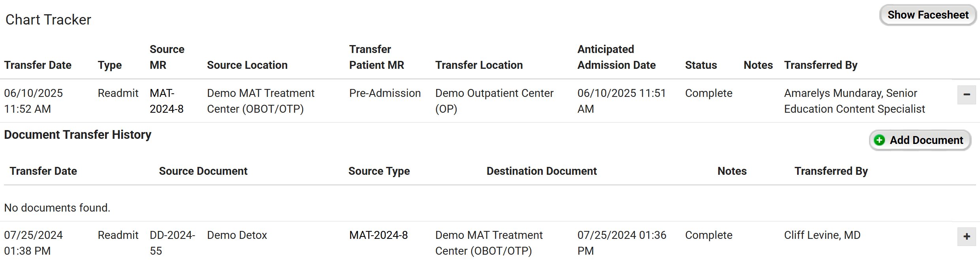Click the Cliff Levine, MD cell
This screenshot has width=980, height=261.
coord(822,235)
